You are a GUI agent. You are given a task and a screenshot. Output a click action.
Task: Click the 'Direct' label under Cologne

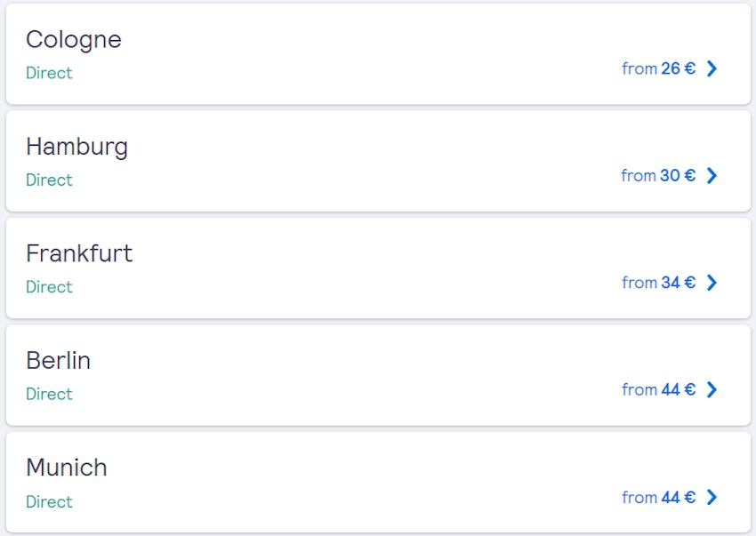[49, 74]
